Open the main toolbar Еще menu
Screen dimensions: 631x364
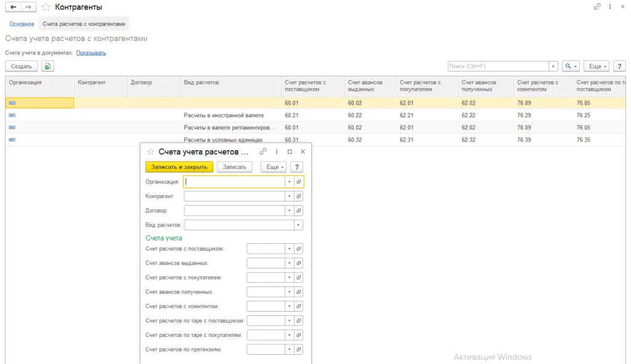596,67
